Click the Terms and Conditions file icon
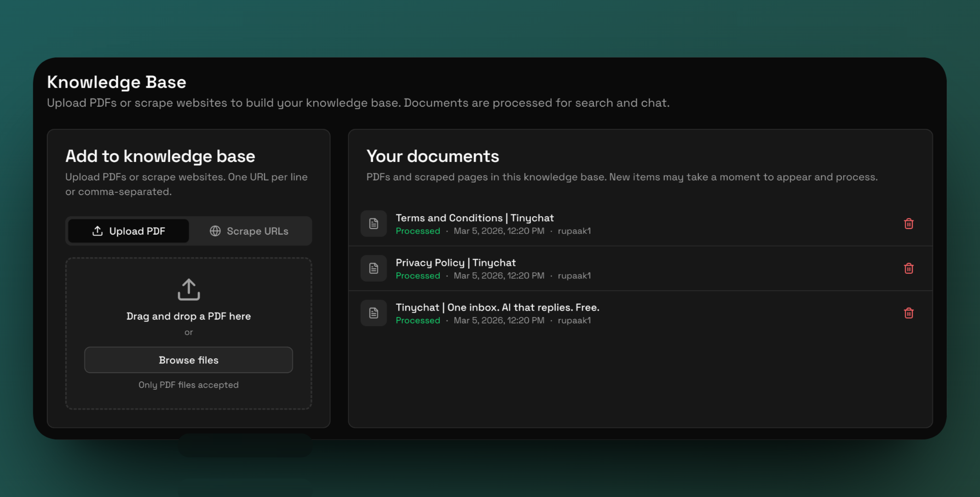Screen dimensions: 980x497 pos(374,224)
